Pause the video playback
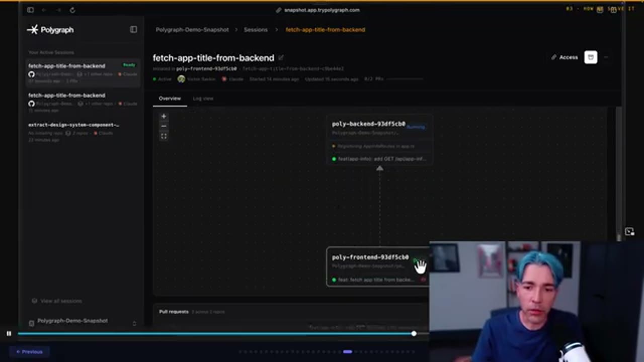This screenshot has height=362, width=644. click(9, 333)
